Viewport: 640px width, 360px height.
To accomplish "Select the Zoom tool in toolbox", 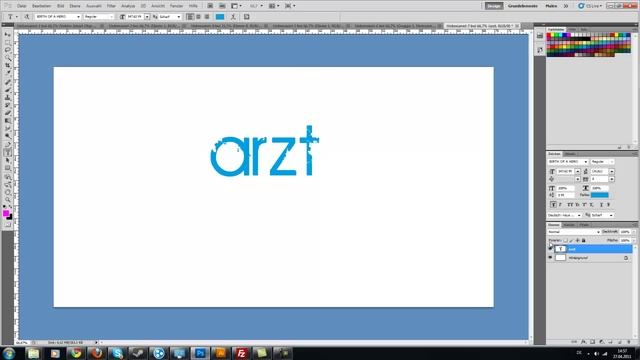I will [x=8, y=200].
